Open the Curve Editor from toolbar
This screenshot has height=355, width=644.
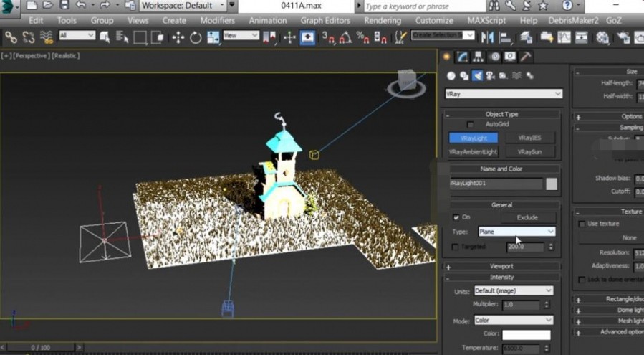[x=564, y=37]
